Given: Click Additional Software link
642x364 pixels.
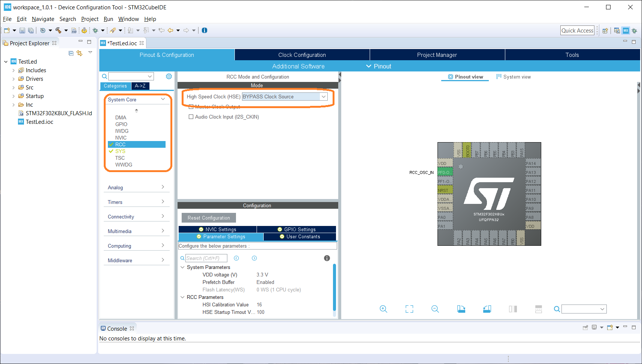Looking at the screenshot, I should (298, 66).
